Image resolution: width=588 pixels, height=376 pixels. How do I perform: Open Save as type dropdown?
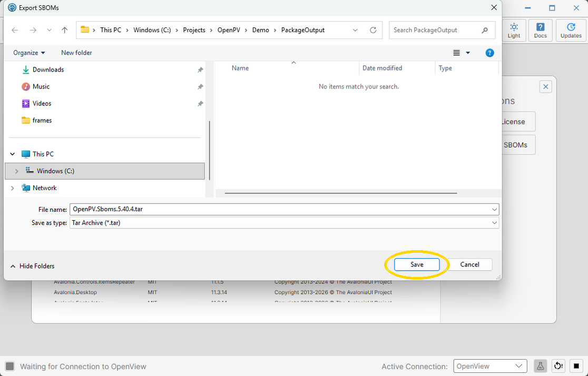(x=494, y=223)
